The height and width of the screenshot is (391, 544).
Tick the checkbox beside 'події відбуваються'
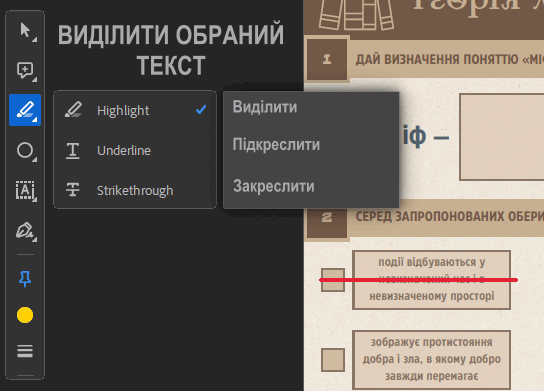(x=333, y=280)
